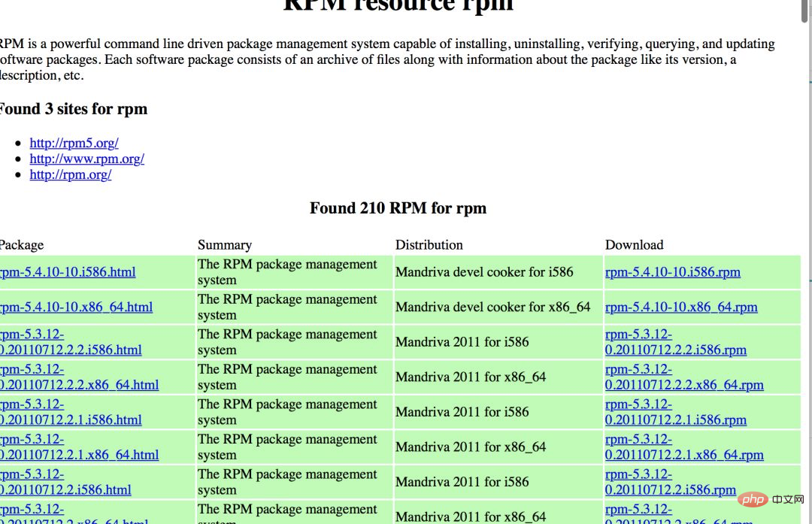This screenshot has height=524, width=812.
Task: Follow the http://rpm.org/ link
Action: 71,174
